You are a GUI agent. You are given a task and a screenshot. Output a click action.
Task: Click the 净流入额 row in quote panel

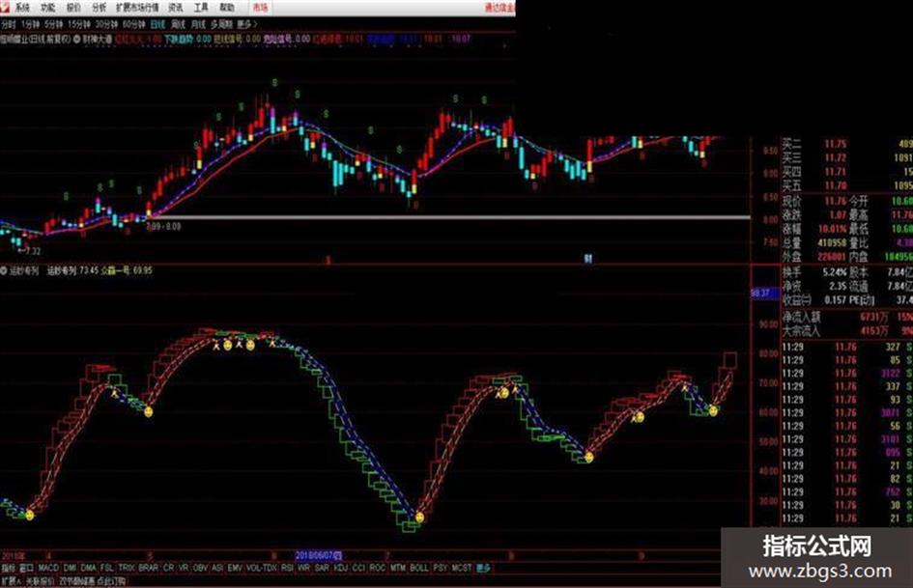[846, 317]
